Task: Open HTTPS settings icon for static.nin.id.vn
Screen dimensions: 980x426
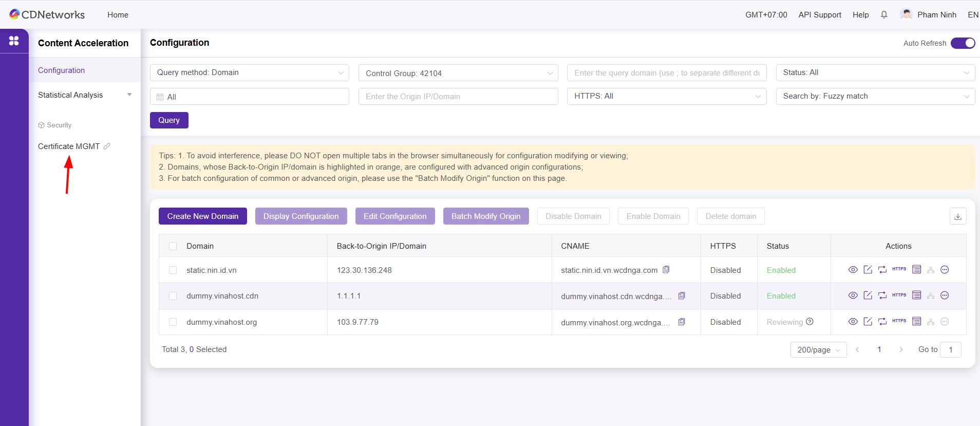Action: (899, 269)
